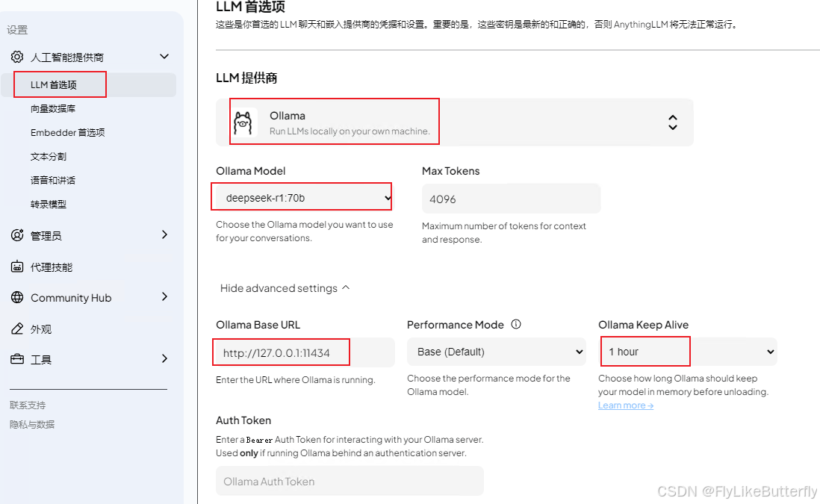
Task: Click the admin user icon beside 管理员
Action: [x=17, y=235]
